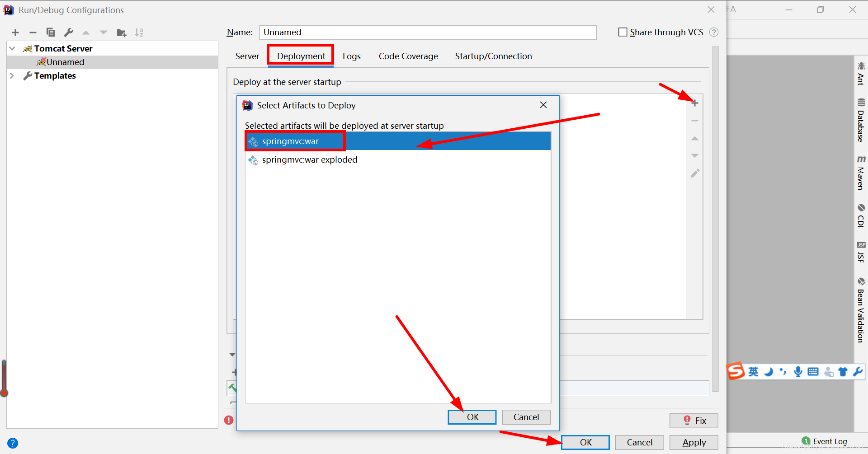This screenshot has height=454, width=868.
Task: Click the Fix button
Action: pyautogui.click(x=693, y=421)
